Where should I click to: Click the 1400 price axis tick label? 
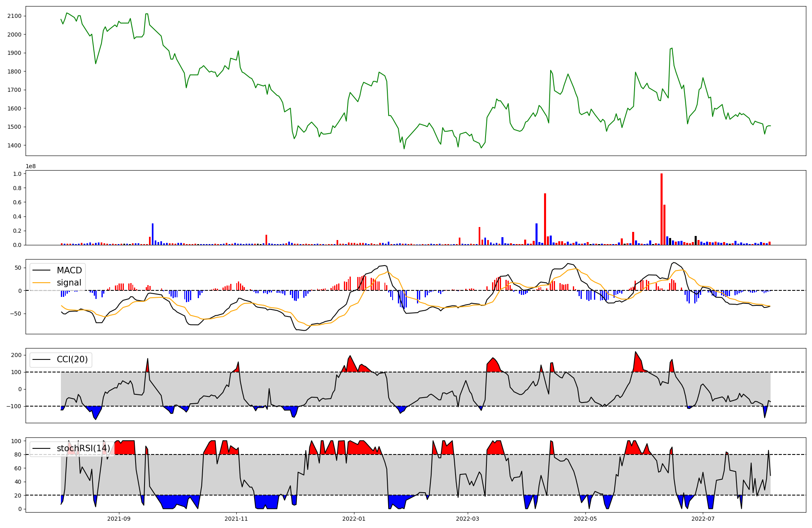(x=14, y=145)
